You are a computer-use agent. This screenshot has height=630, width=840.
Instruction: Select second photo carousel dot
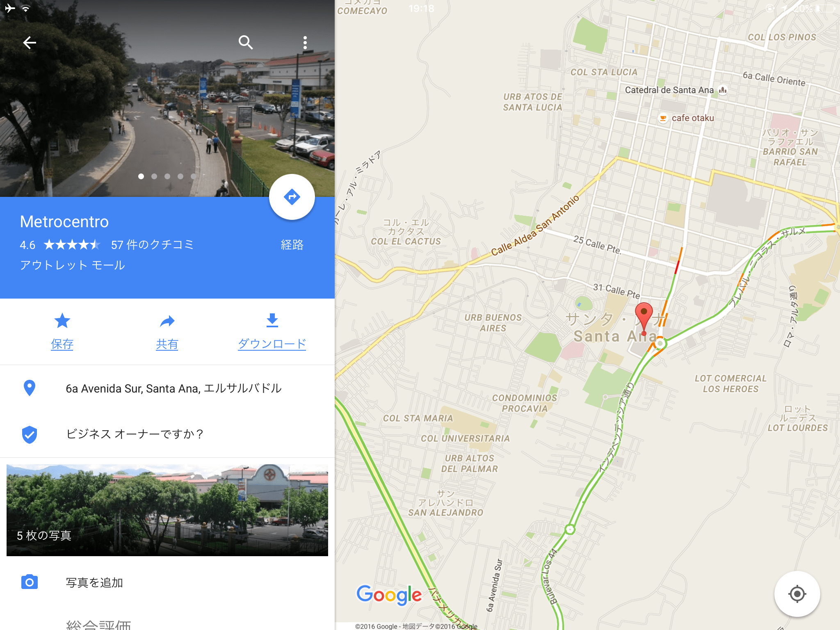point(154,176)
